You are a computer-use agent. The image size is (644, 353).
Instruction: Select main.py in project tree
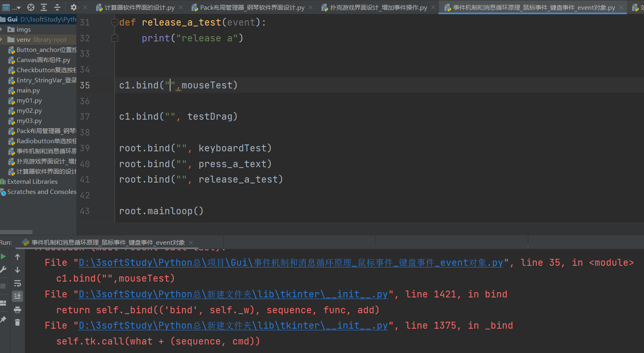point(24,90)
